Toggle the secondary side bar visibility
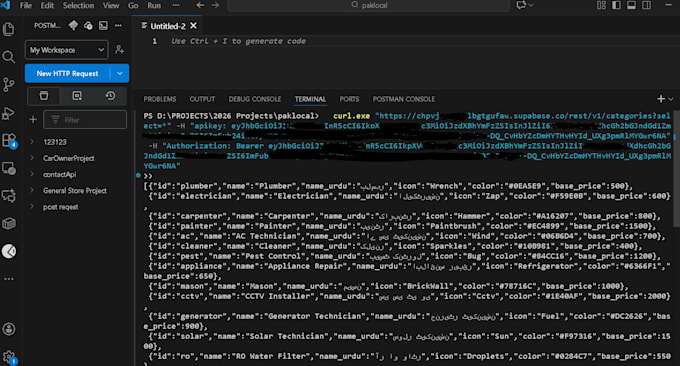Screen dimensions: 680x366 [646, 5]
